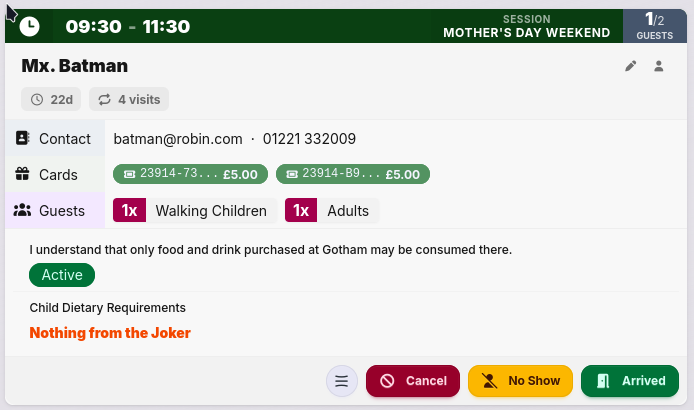
Task: Click the batman@robin.com email address
Action: [178, 139]
